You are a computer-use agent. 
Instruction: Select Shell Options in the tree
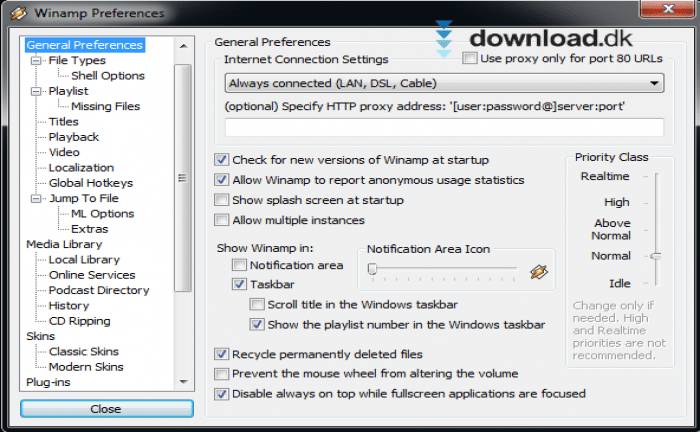108,75
